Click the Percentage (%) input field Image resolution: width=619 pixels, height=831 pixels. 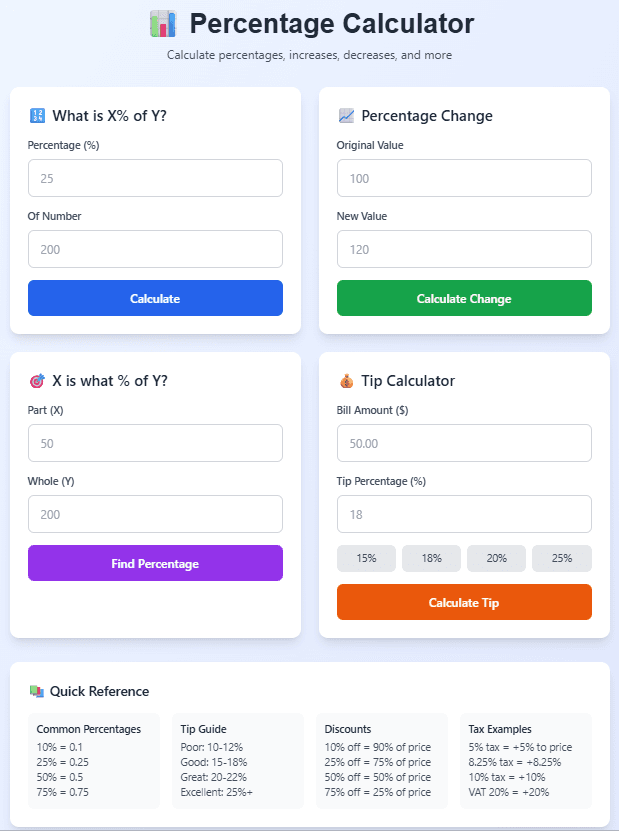[155, 178]
